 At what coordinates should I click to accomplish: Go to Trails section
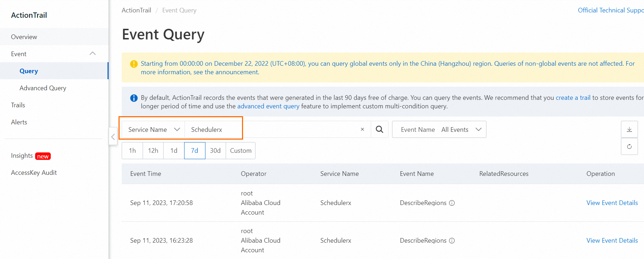click(18, 105)
